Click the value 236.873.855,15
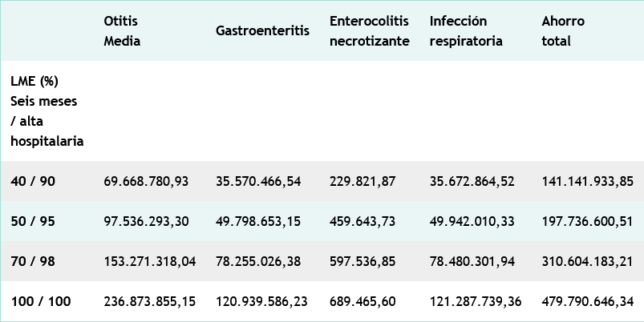Screen dimensions: 644x322 [x=150, y=301]
